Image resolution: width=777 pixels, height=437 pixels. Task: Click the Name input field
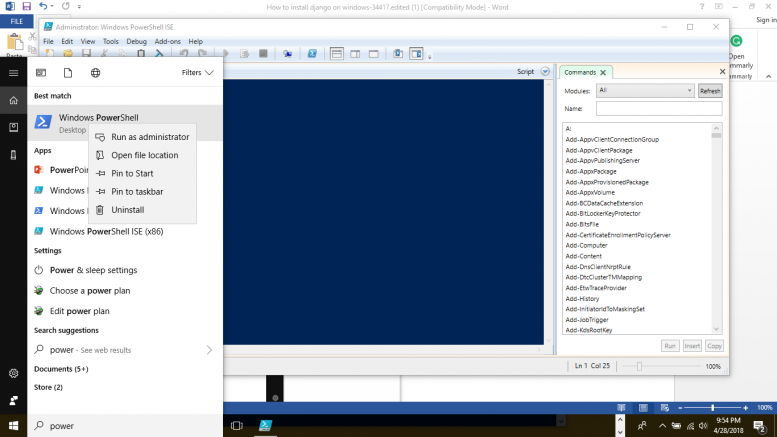(x=658, y=108)
